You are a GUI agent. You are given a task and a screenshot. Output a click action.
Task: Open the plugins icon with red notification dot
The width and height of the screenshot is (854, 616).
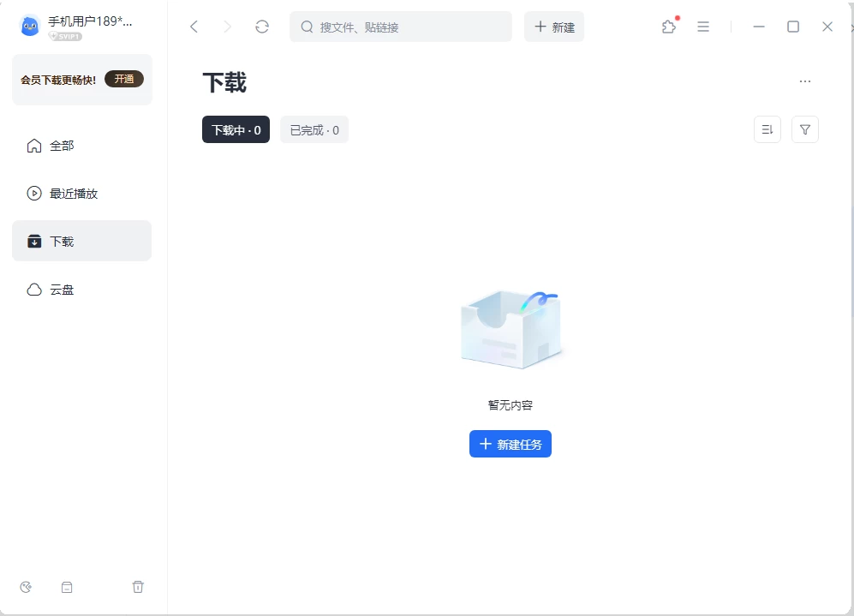coord(668,27)
